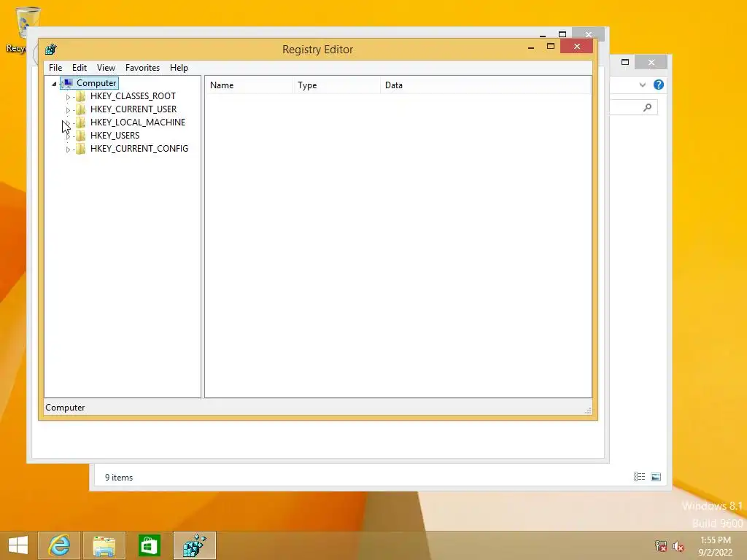Open File Explorer from the taskbar
Viewport: 747px width, 560px height.
coord(104,545)
